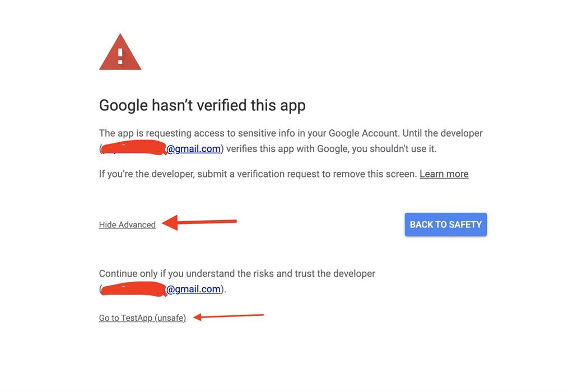Click the red arrow pointing at Go to TestApp
This screenshot has width=573, height=392.
click(229, 316)
